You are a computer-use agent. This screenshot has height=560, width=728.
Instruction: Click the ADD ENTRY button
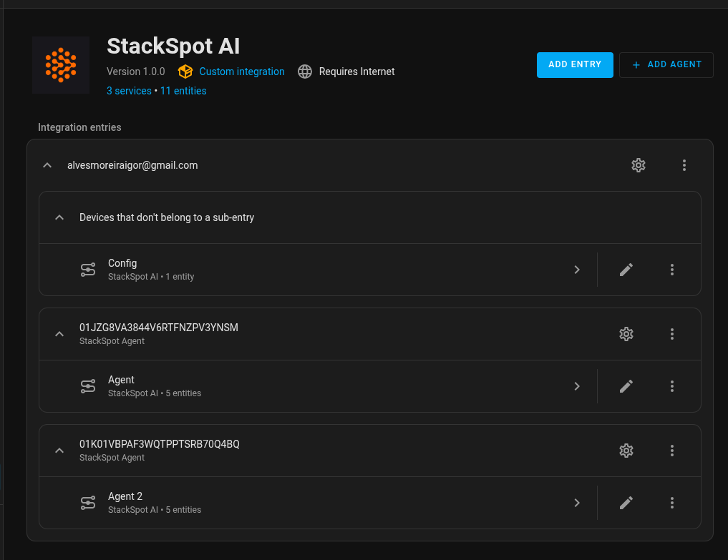575,64
